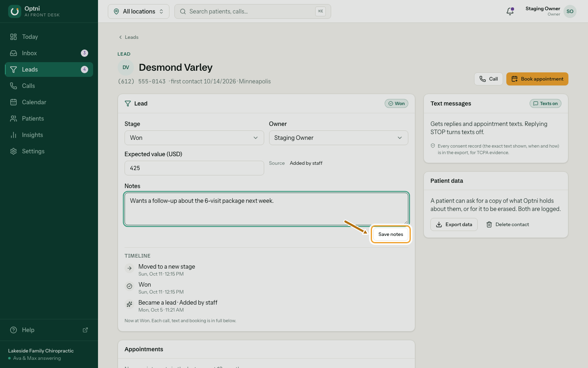Click the Settings gear icon

tap(13, 151)
